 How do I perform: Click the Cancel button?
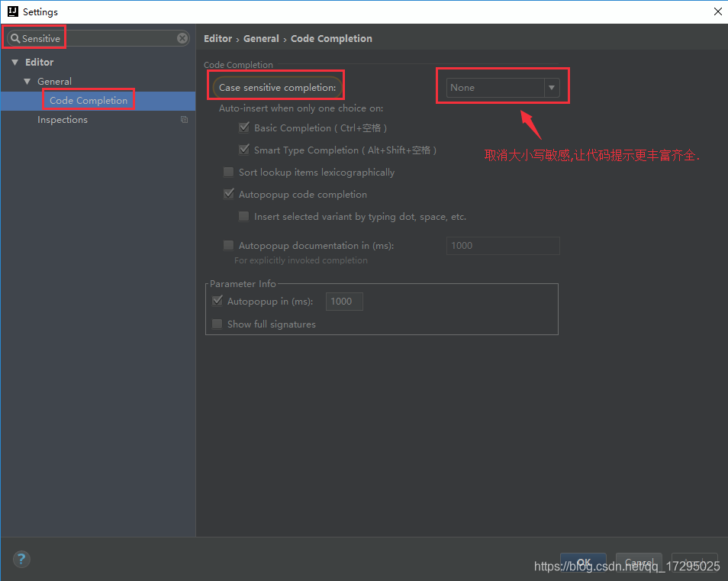coord(639,562)
